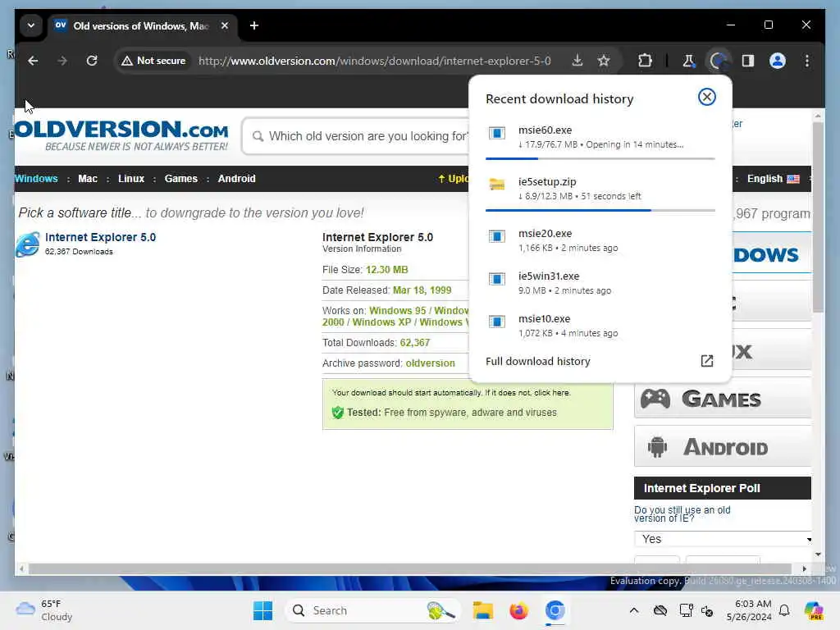Open the IE poll Yes dropdown
This screenshot has height=630, width=840.
tap(724, 539)
